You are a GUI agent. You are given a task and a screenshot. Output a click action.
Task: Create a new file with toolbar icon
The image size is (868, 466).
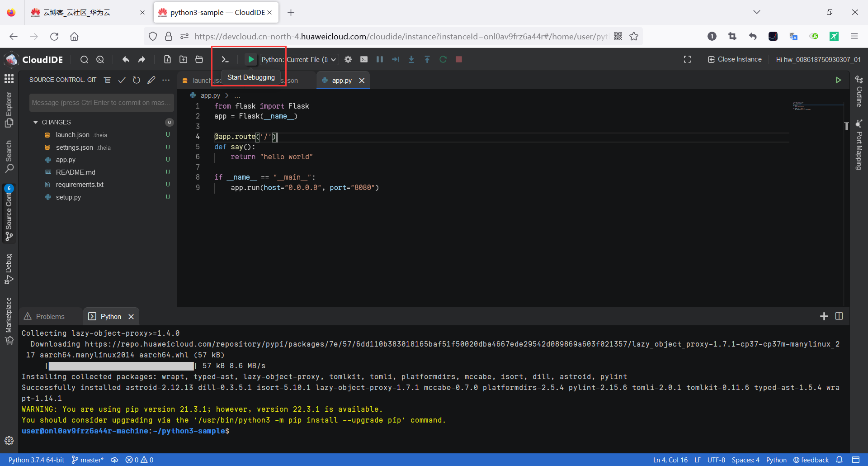(x=167, y=59)
